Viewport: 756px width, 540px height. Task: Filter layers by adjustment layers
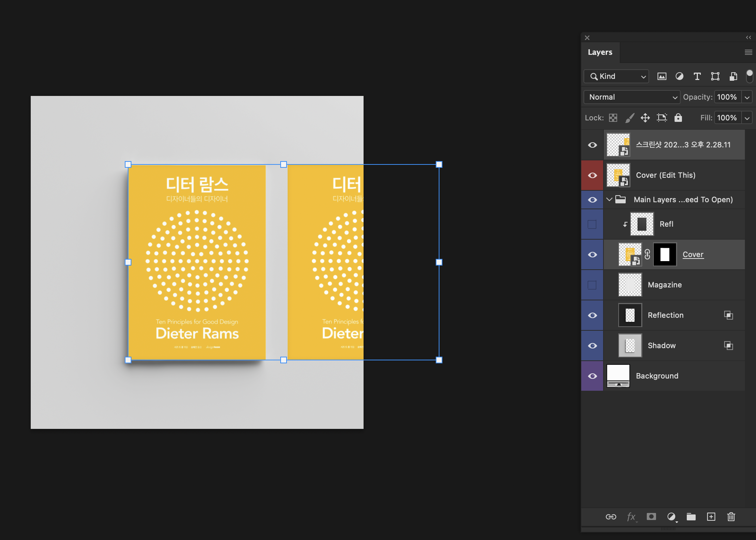click(679, 76)
